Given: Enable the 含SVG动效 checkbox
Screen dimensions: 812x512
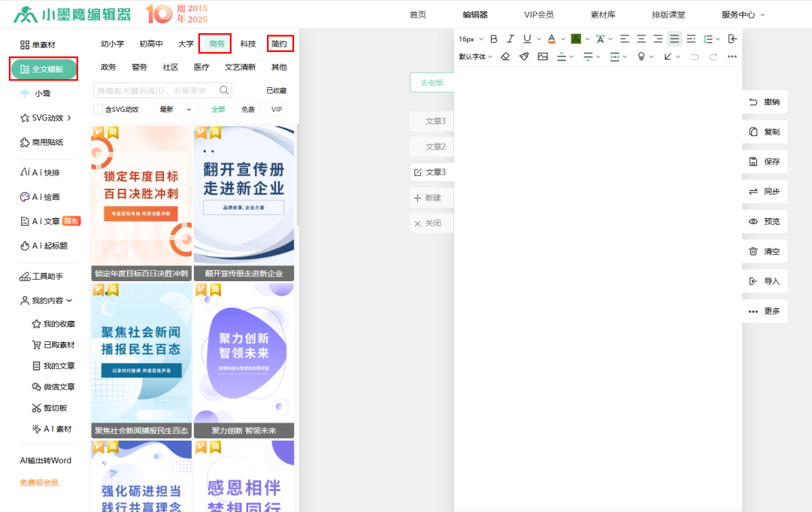Looking at the screenshot, I should point(98,110).
